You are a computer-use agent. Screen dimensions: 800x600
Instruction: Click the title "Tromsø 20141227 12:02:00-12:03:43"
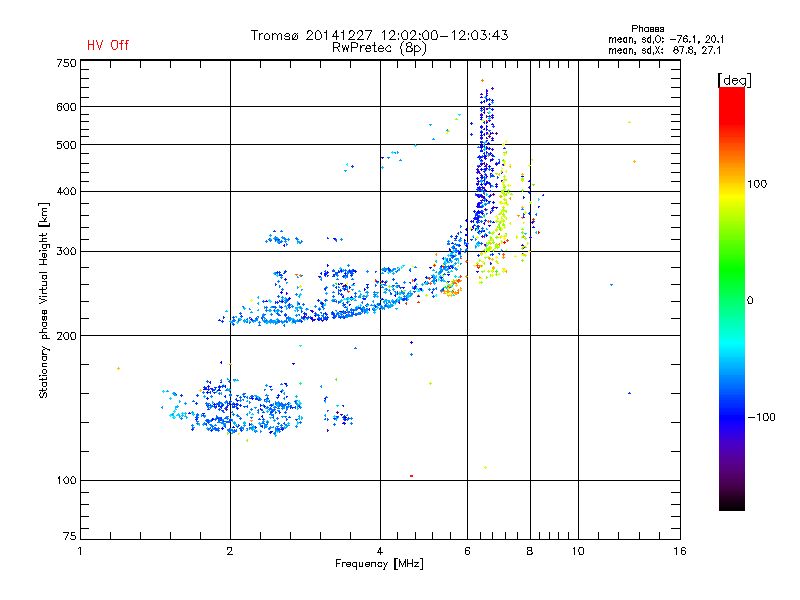379,35
